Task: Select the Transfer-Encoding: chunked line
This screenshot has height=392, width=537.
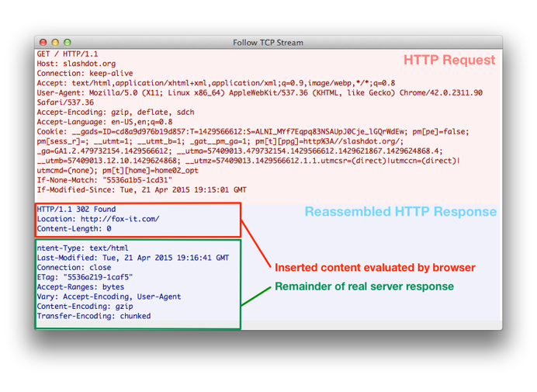Action: [94, 316]
